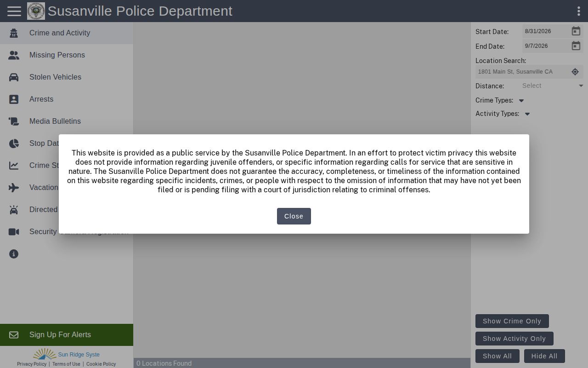Click the Hide All button

point(544,356)
